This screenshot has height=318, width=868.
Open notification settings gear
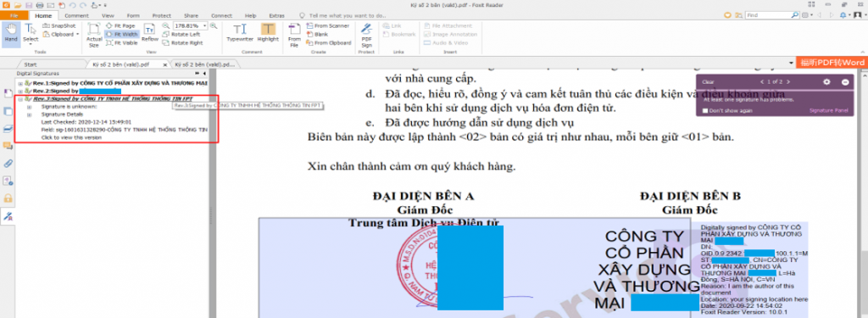(x=826, y=82)
